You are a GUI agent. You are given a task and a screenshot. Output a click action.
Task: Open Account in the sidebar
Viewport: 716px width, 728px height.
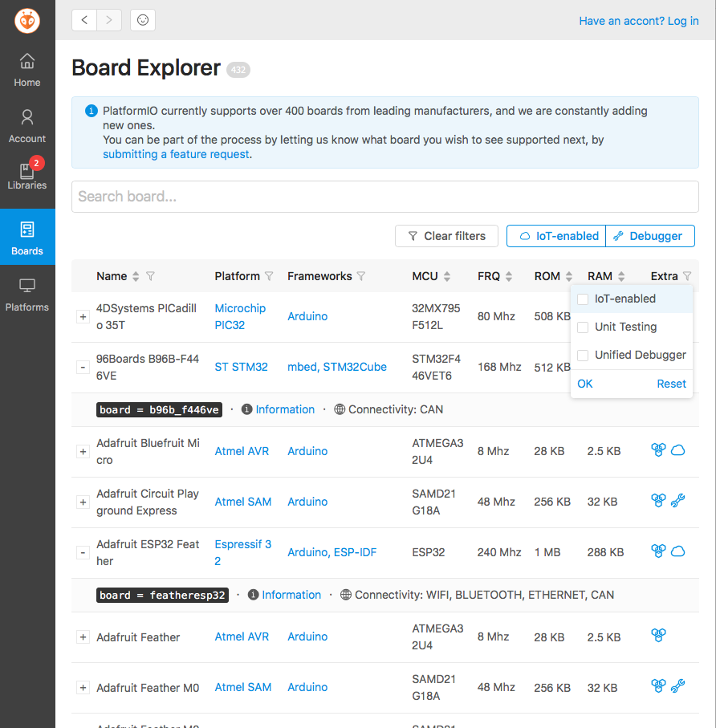pyautogui.click(x=27, y=126)
